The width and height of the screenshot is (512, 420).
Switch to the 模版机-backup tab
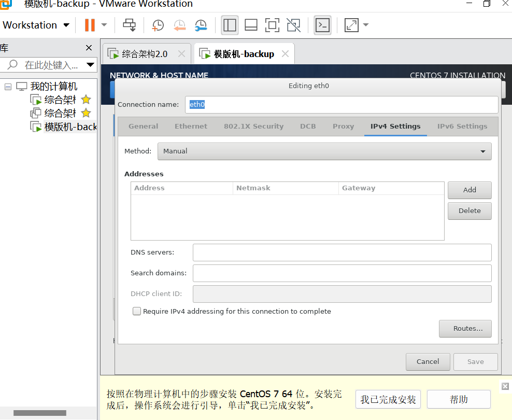[244, 54]
